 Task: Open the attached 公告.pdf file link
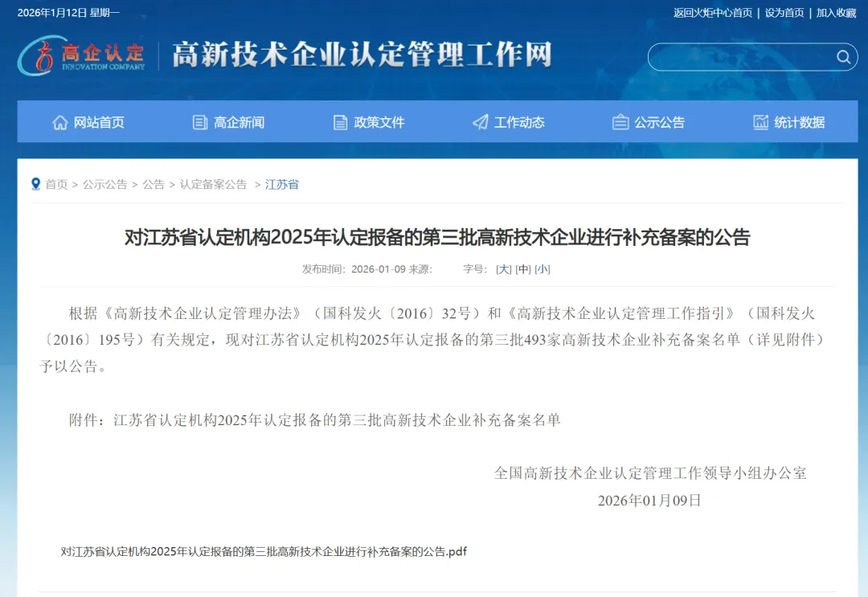click(264, 551)
